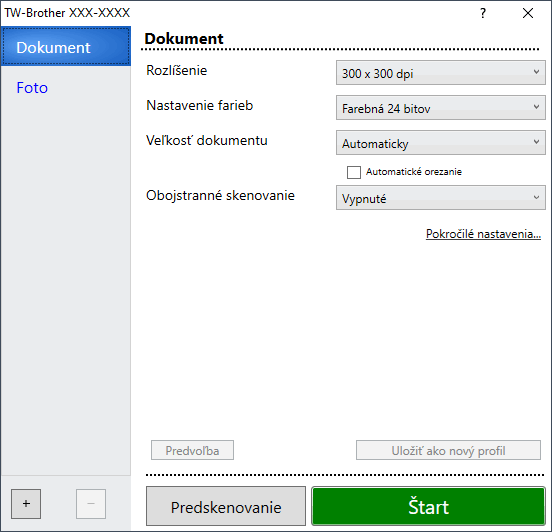552x532 pixels.
Task: Click the minus remove profile button
Action: click(91, 503)
